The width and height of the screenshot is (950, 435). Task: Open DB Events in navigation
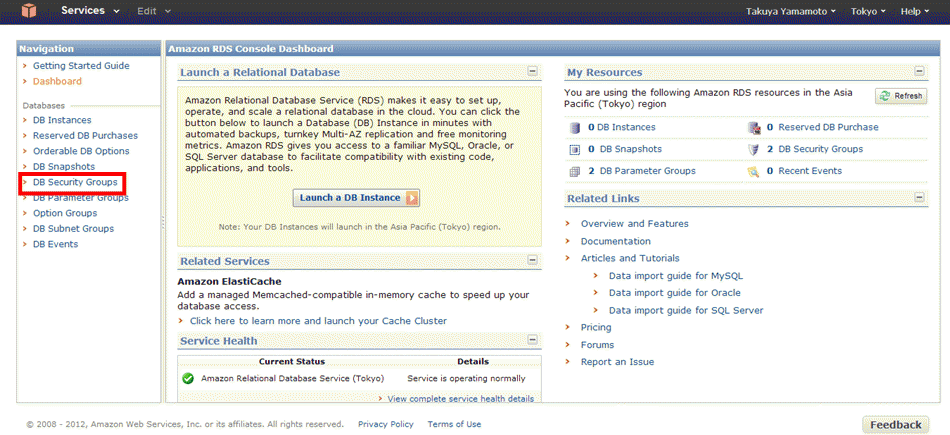[55, 244]
